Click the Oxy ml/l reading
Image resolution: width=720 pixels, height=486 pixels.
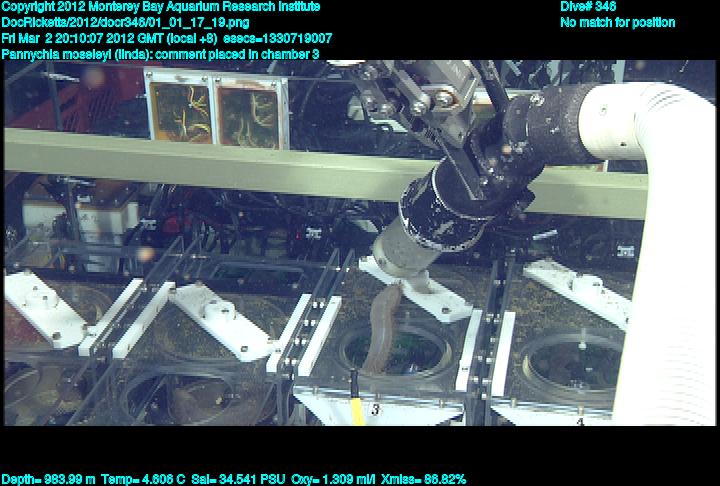(339, 479)
